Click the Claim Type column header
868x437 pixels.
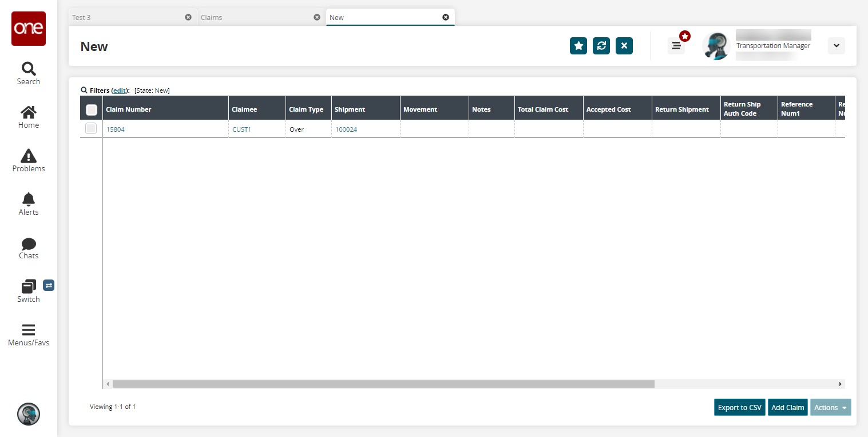tap(308, 109)
